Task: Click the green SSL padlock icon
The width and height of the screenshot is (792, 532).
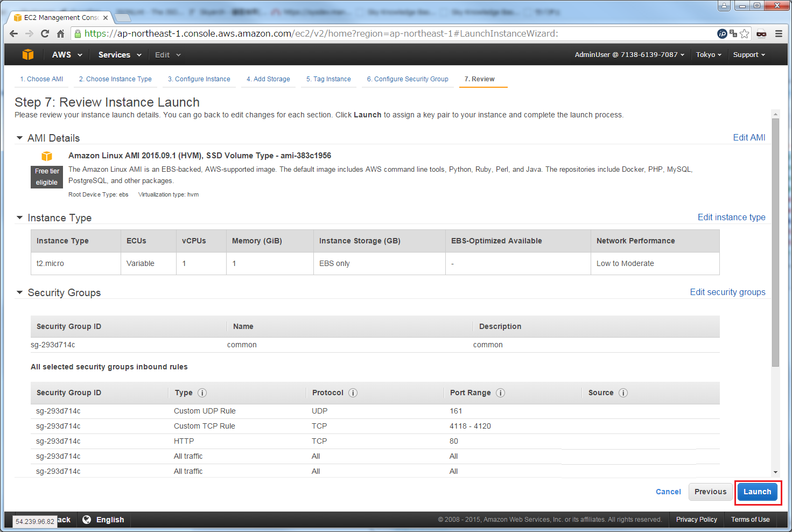Action: tap(78, 33)
